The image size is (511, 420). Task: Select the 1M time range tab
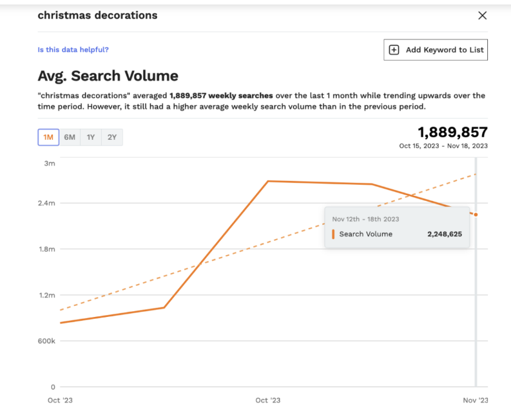[x=48, y=137]
